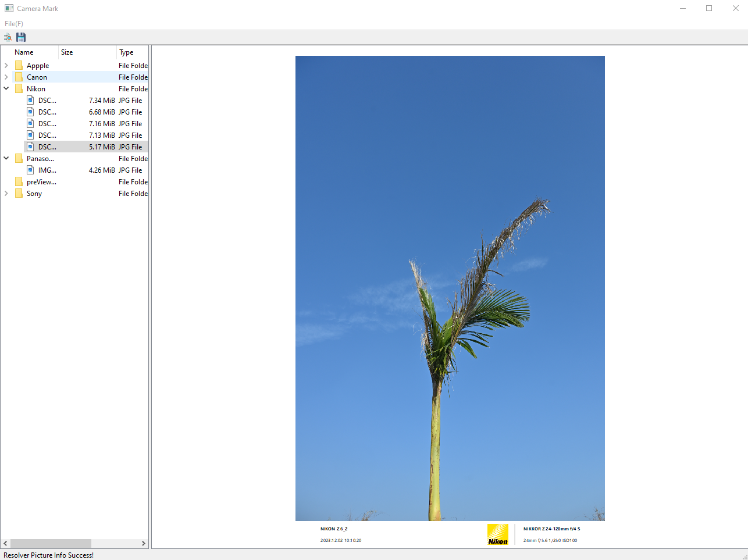Image resolution: width=748 pixels, height=560 pixels.
Task: Select the Appple folder icon
Action: pos(19,65)
